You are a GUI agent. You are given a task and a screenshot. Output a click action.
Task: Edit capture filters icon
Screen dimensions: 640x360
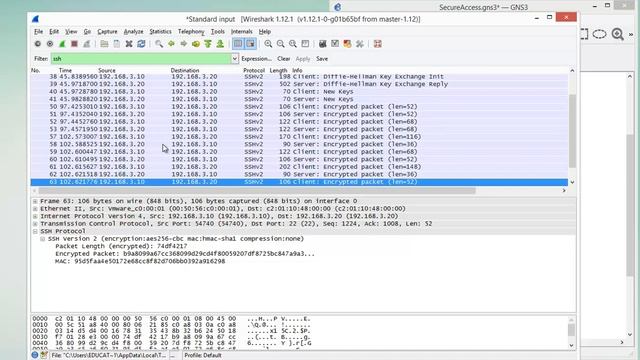pyautogui.click(x=323, y=44)
